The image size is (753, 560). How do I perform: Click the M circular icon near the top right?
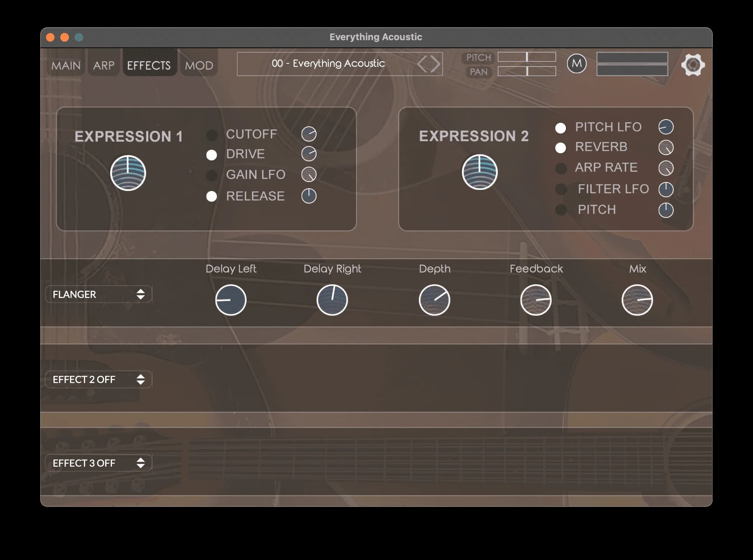click(x=576, y=64)
